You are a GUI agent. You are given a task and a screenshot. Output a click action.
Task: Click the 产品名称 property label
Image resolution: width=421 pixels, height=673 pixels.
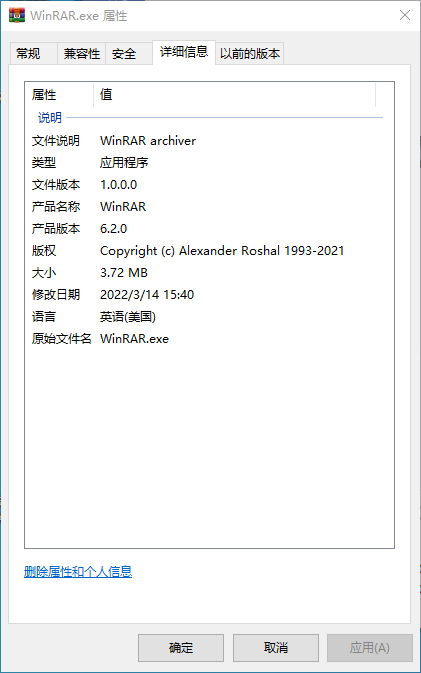56,207
